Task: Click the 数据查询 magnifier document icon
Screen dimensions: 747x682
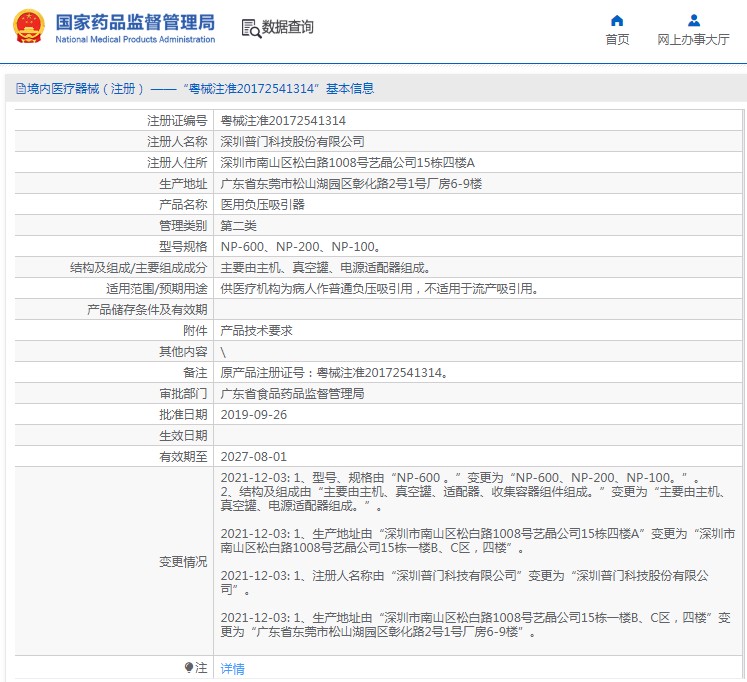Action: (251, 27)
